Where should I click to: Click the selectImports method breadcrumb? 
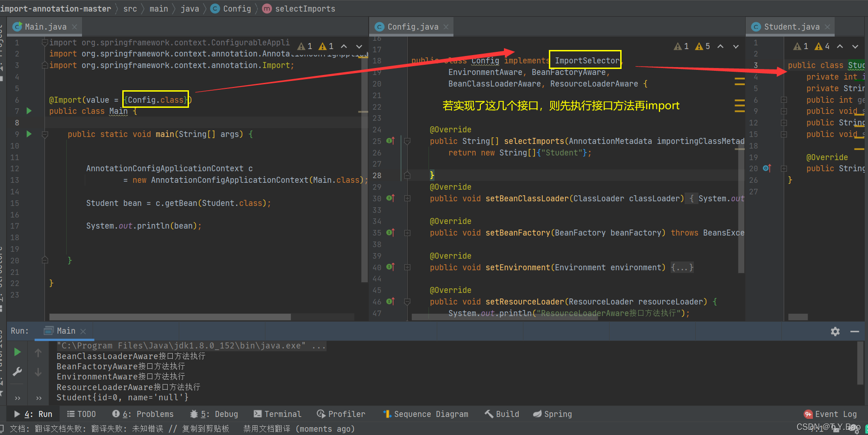299,9
